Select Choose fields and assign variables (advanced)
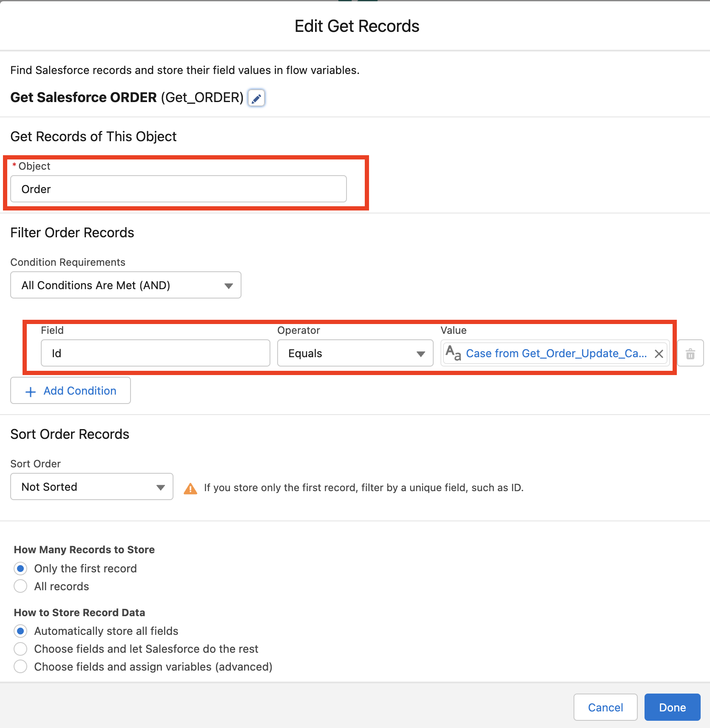The height and width of the screenshot is (728, 710). (20, 667)
